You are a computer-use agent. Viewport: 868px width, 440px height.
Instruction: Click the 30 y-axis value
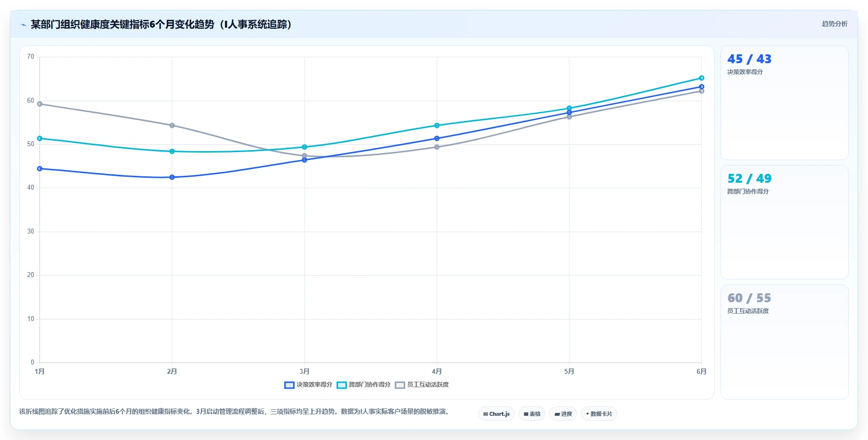31,232
